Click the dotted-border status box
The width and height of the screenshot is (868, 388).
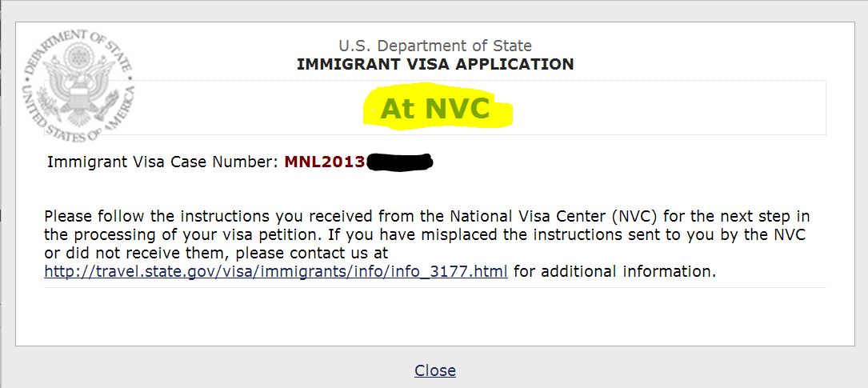click(435, 107)
